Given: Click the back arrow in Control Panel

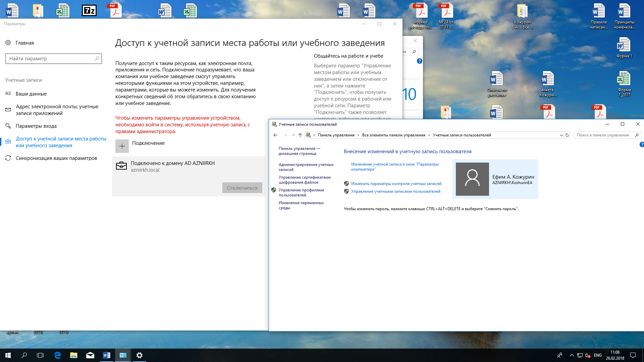Looking at the screenshot, I should 275,135.
